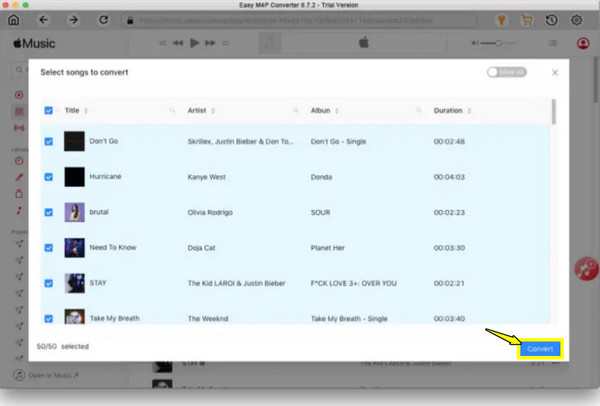
Task: Open Recently Added in sidebar
Action: click(19, 161)
